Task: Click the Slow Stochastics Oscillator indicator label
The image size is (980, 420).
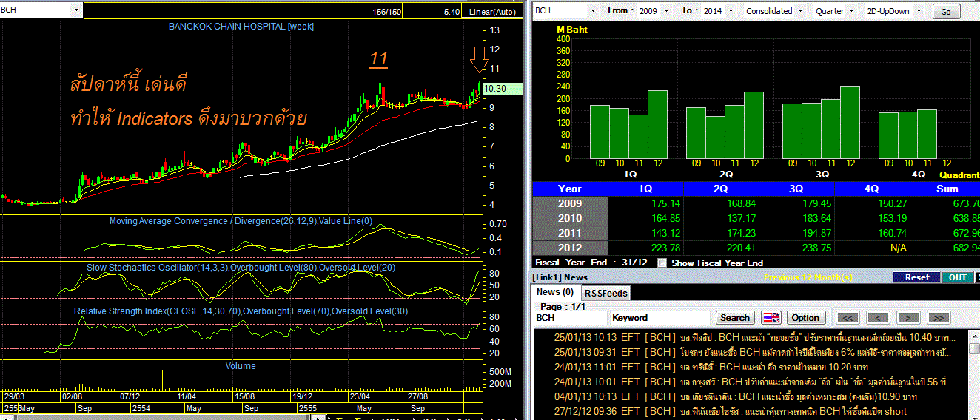Action: [241, 267]
